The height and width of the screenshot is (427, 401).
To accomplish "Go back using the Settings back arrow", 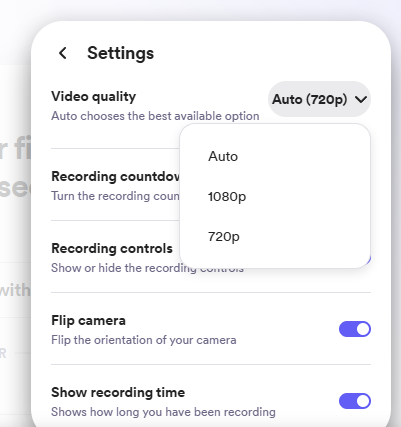I will pos(63,53).
